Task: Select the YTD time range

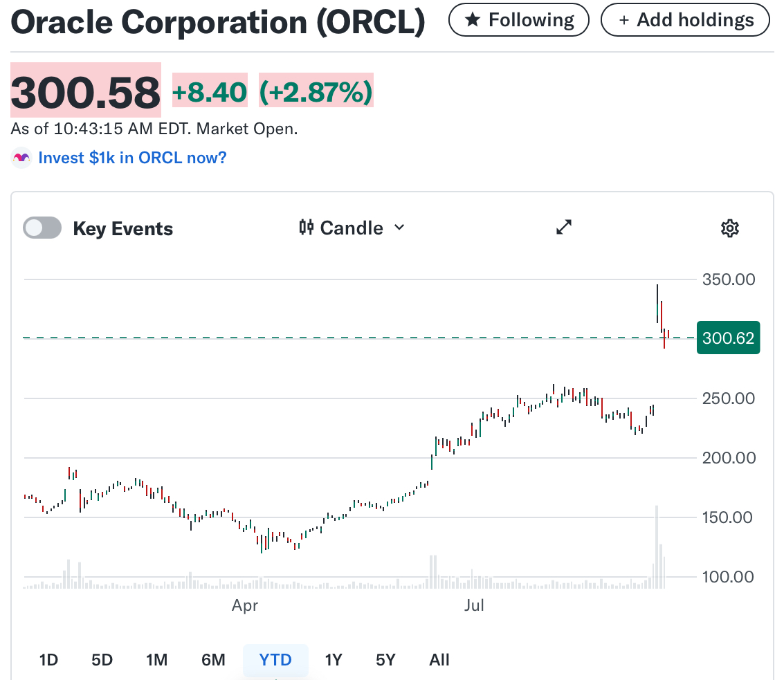Action: (275, 660)
